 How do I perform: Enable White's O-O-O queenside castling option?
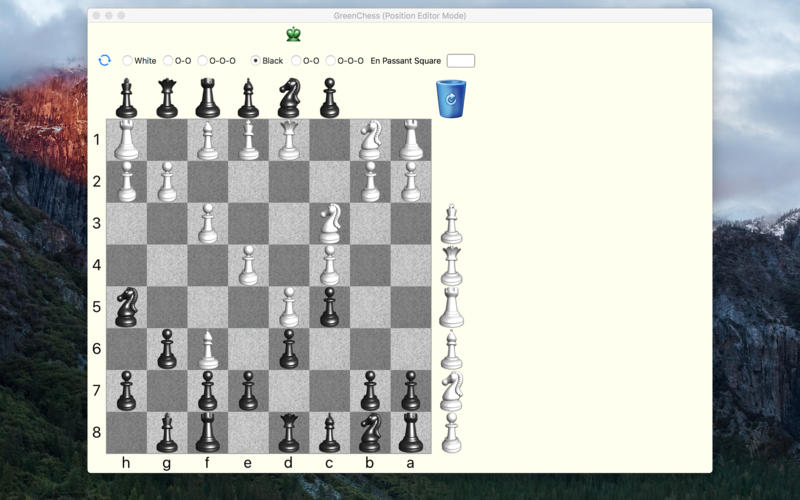[203, 61]
